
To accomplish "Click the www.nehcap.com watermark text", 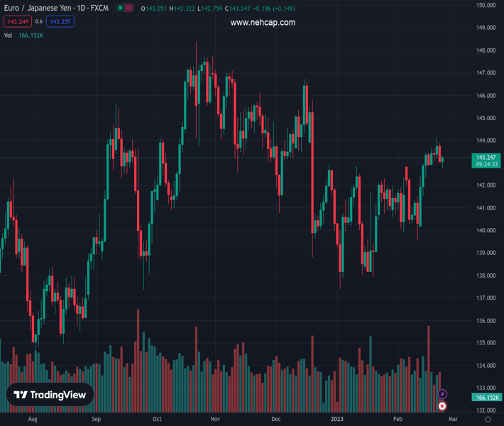I will 263,23.
